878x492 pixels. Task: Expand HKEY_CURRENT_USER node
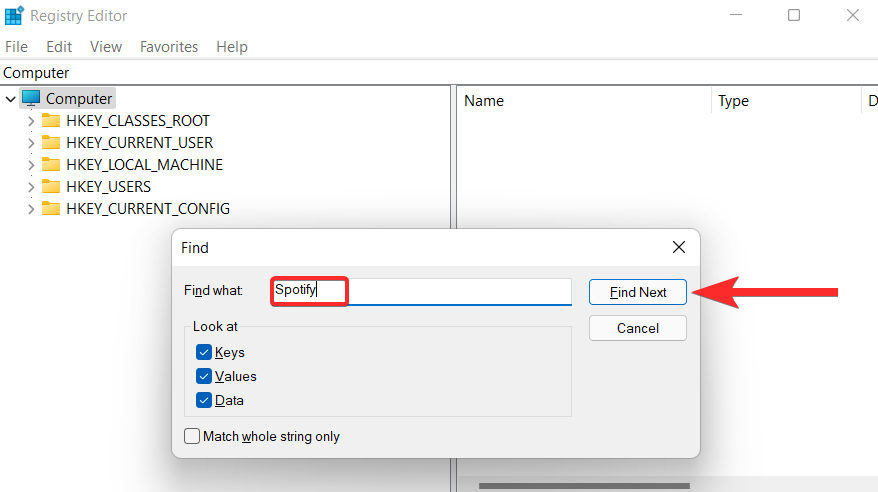coord(31,143)
